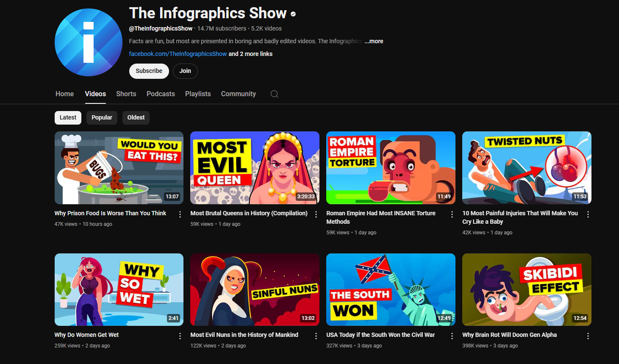The image size is (619, 364).
Task: Open the Podcasts tab
Action: tap(161, 94)
